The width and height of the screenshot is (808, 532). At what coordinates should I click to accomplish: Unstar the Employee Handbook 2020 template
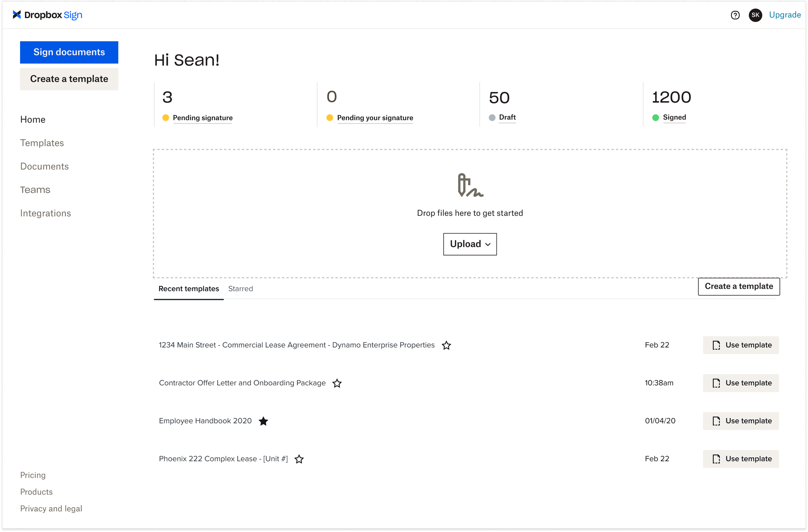coord(263,421)
